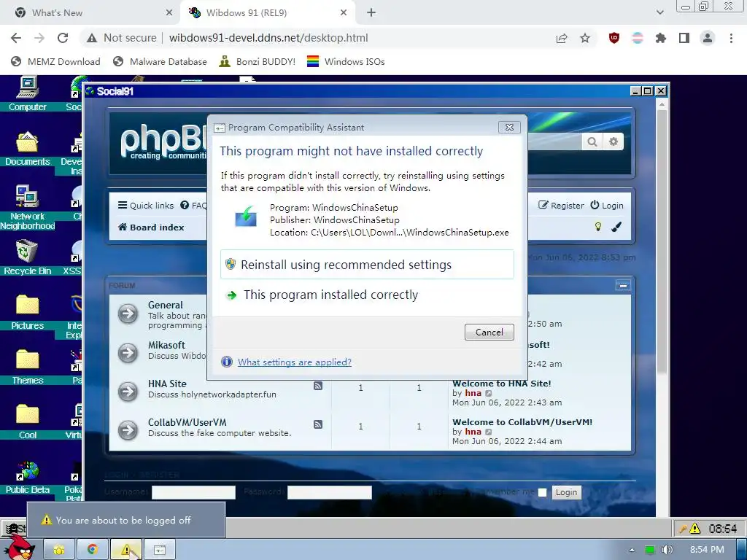The width and height of the screenshot is (747, 560).
Task: Open Themes folder on desktop
Action: [x=28, y=367]
